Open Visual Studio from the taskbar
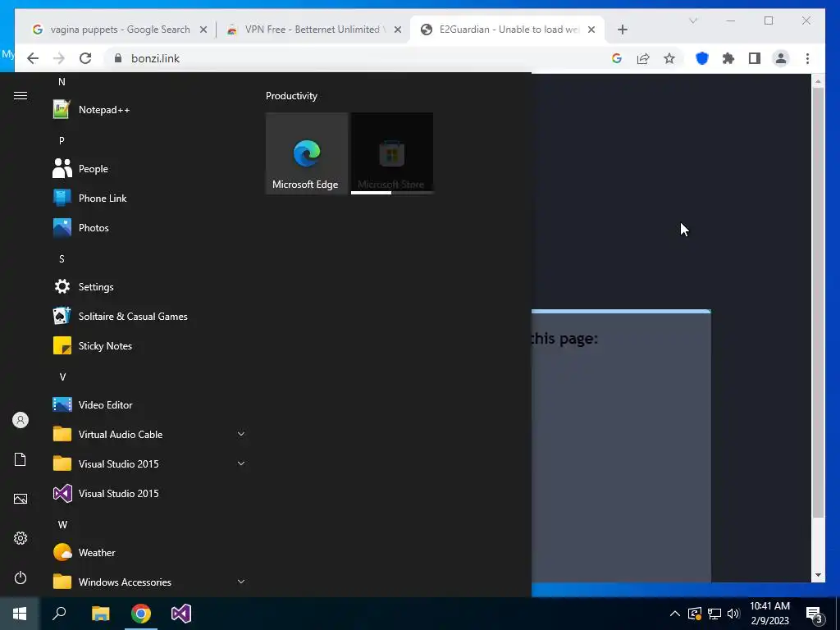 [x=181, y=614]
